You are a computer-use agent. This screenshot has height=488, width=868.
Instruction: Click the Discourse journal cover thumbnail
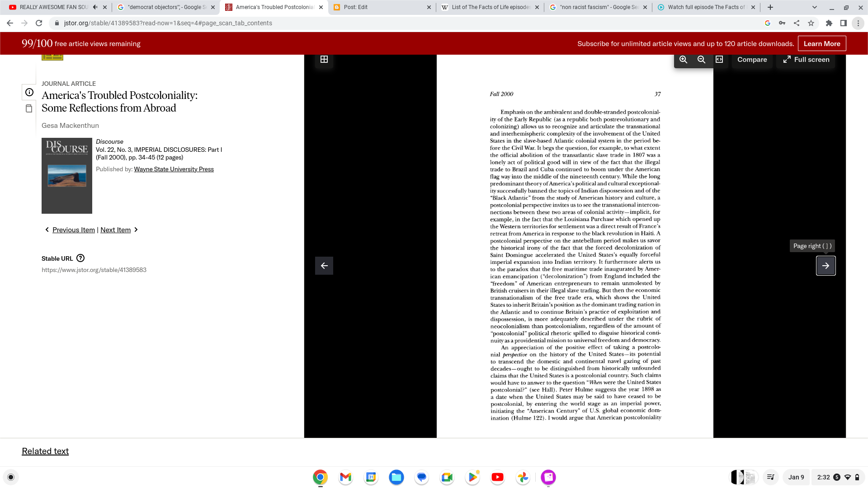pyautogui.click(x=67, y=176)
